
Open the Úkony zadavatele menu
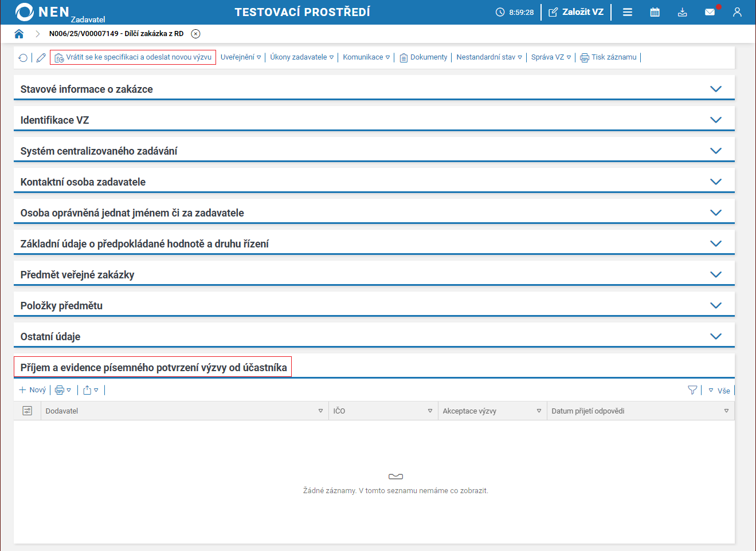pyautogui.click(x=302, y=57)
